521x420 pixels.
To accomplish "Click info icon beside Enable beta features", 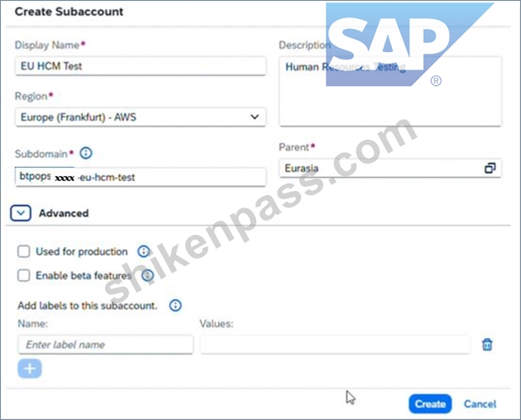I will tap(147, 275).
